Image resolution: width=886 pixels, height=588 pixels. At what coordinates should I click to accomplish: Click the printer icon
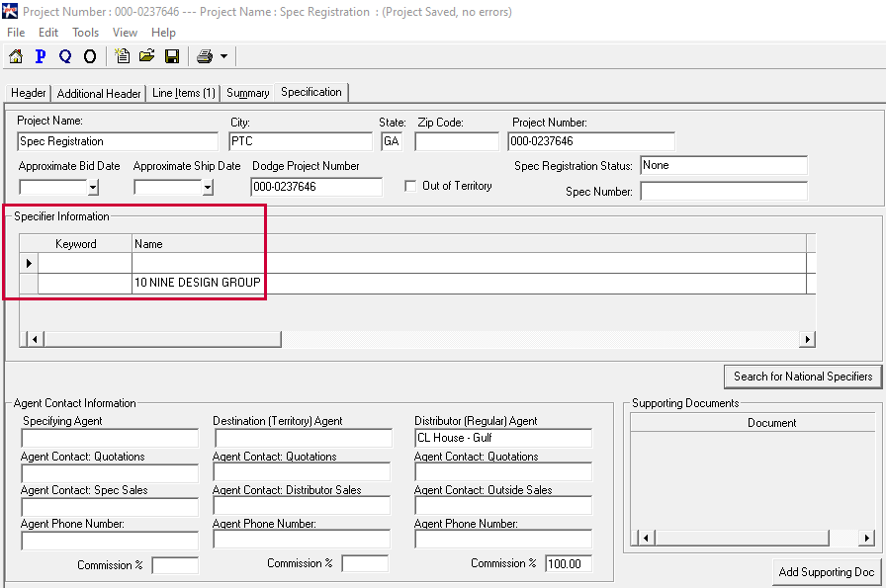(205, 56)
